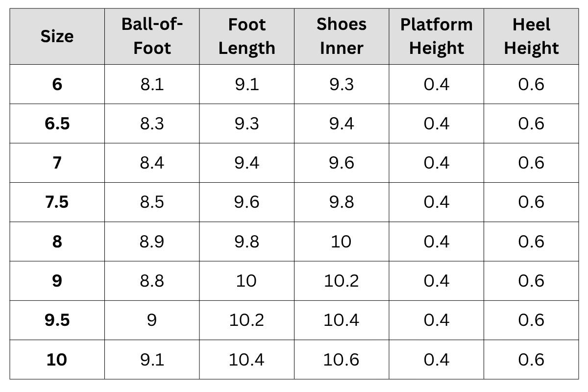Select the Shoes Inner header cell

point(342,36)
